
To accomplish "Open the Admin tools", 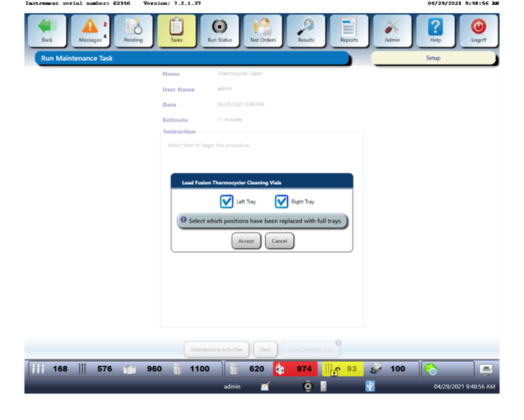I will pos(392,31).
